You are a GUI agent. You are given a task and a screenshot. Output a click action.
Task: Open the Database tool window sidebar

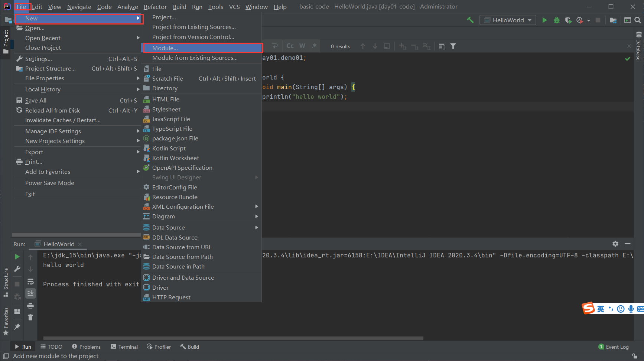click(x=639, y=46)
